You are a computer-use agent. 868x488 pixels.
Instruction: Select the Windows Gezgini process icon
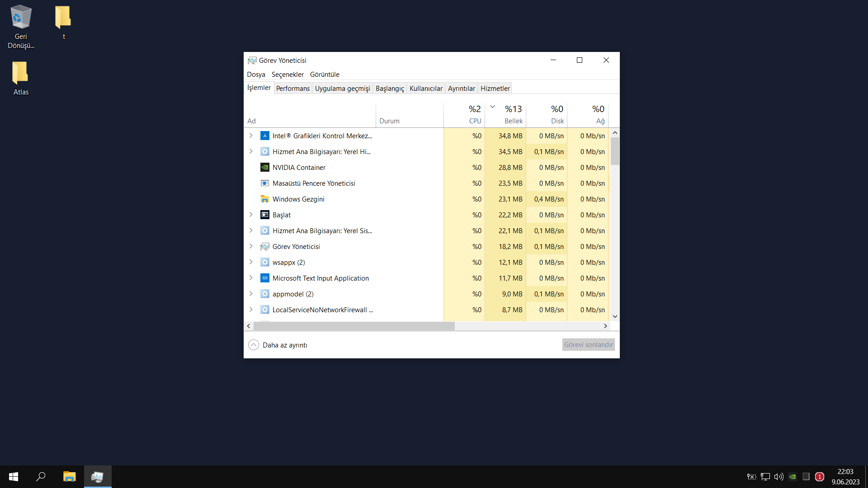pos(265,199)
